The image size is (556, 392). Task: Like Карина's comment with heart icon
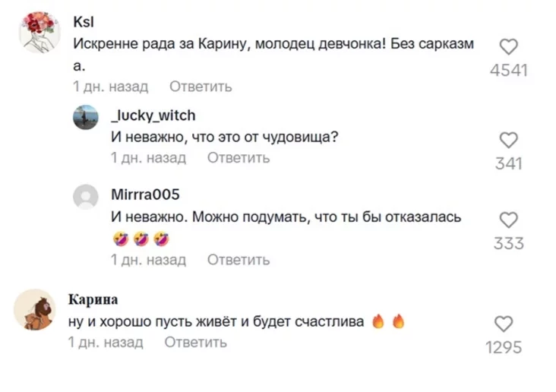point(504,323)
